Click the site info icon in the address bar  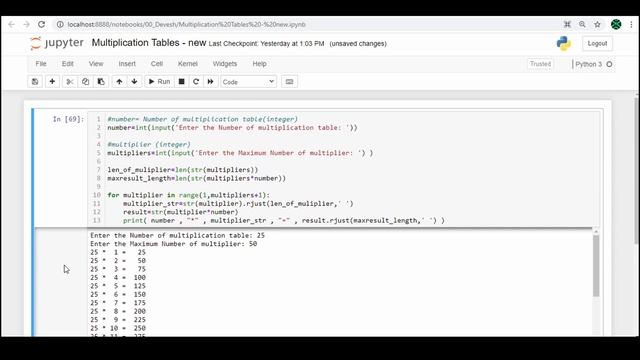pos(60,24)
